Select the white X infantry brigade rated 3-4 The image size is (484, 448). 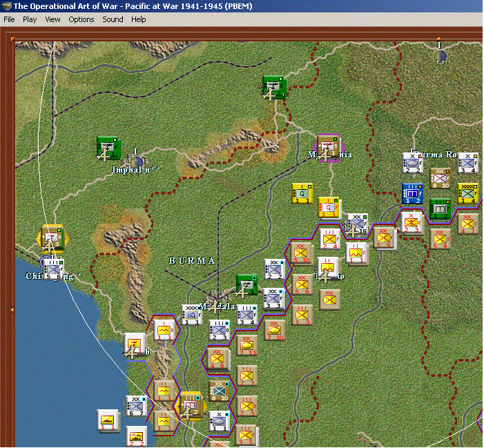[x=467, y=163]
